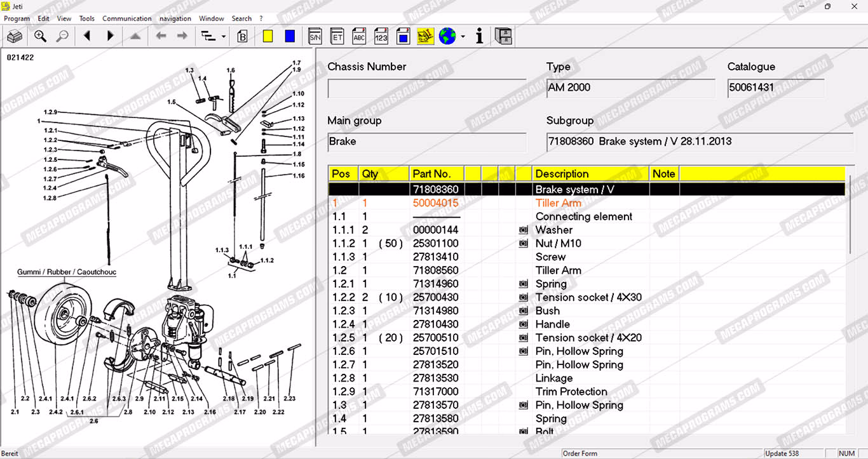Viewport: 868px width, 459px height.
Task: Click the 123 part number search icon
Action: tap(381, 37)
